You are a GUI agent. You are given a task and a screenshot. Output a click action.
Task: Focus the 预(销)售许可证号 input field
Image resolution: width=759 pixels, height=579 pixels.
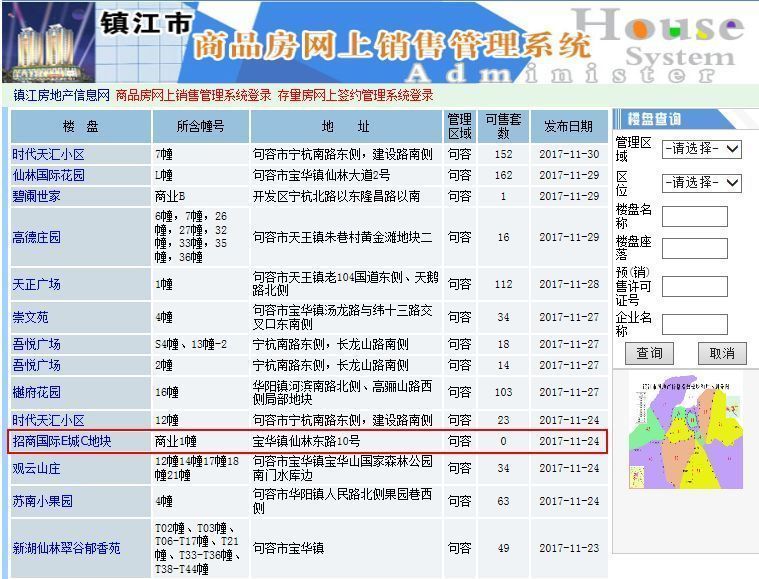(695, 287)
